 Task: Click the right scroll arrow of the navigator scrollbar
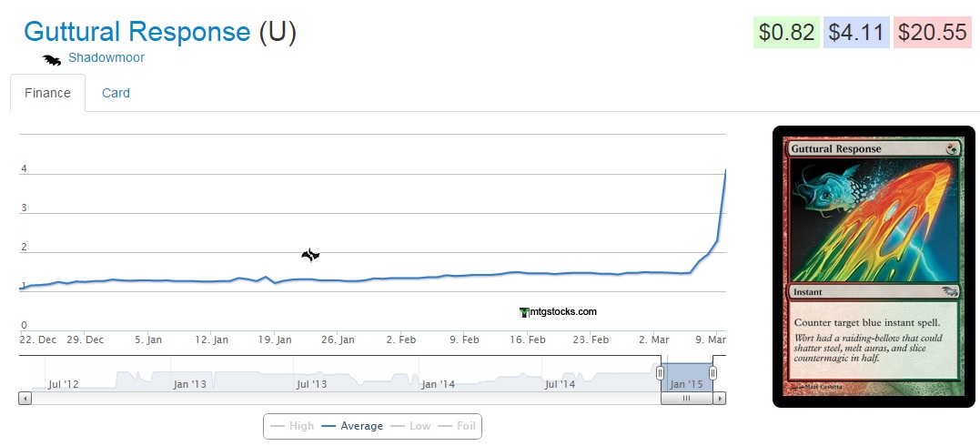pyautogui.click(x=720, y=398)
